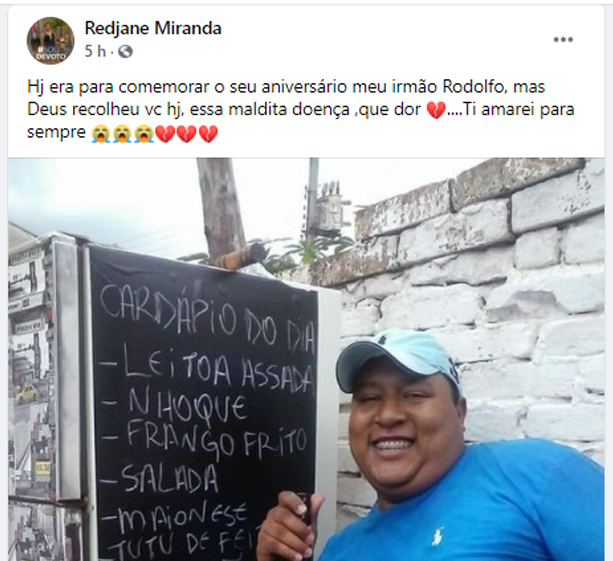The height and width of the screenshot is (561, 613).
Task: Click the first crying face emoji
Action: (x=101, y=134)
